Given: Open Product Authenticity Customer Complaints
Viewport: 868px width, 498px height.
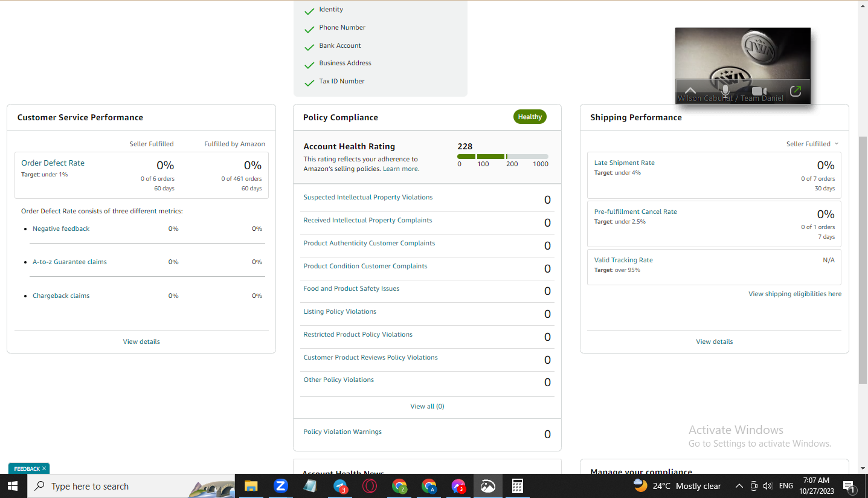Looking at the screenshot, I should click(x=369, y=243).
